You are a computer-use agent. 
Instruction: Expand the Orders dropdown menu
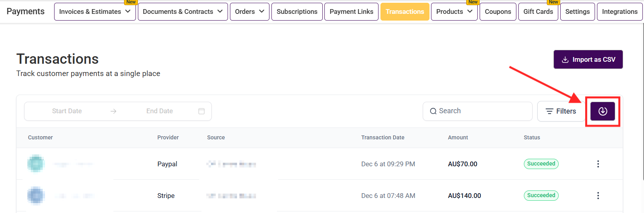click(x=249, y=11)
